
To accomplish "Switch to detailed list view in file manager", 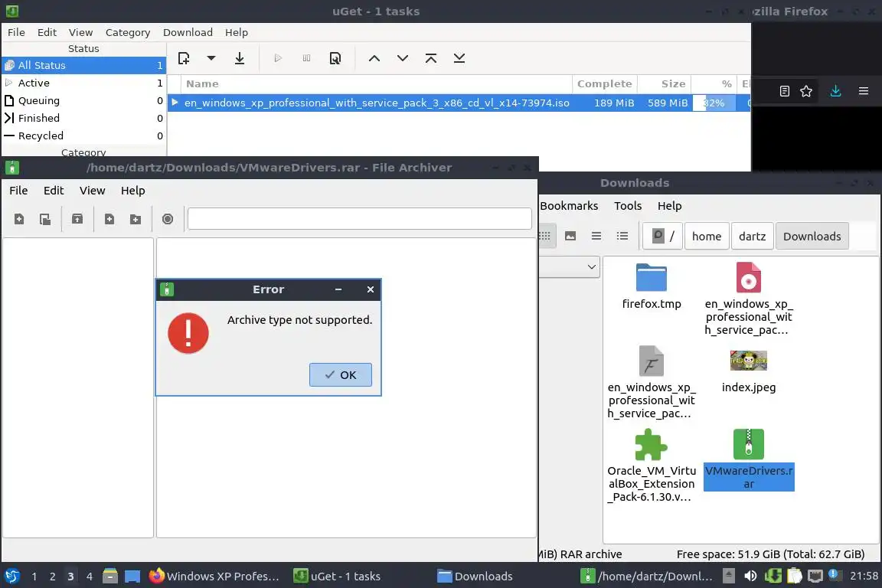I will point(622,236).
